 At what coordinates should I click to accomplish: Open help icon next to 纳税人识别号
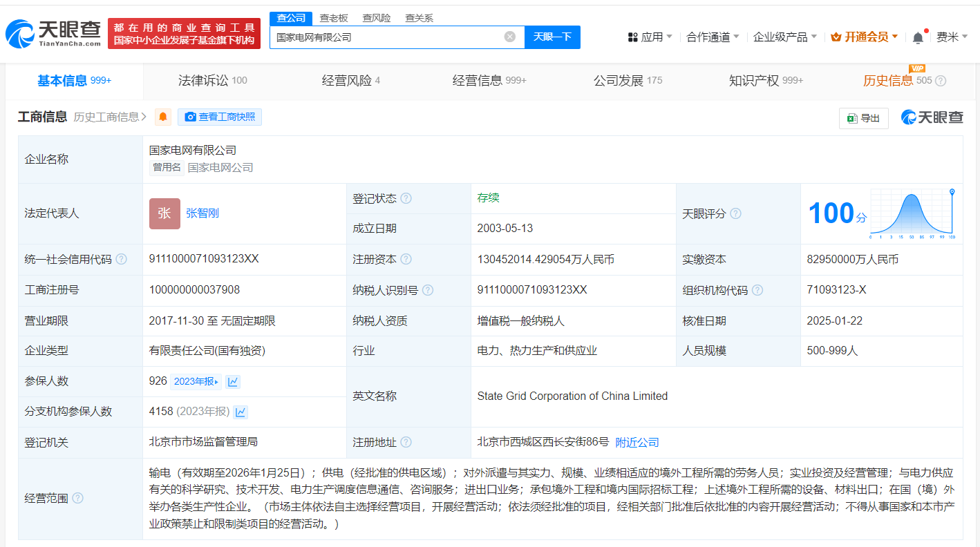pyautogui.click(x=428, y=290)
